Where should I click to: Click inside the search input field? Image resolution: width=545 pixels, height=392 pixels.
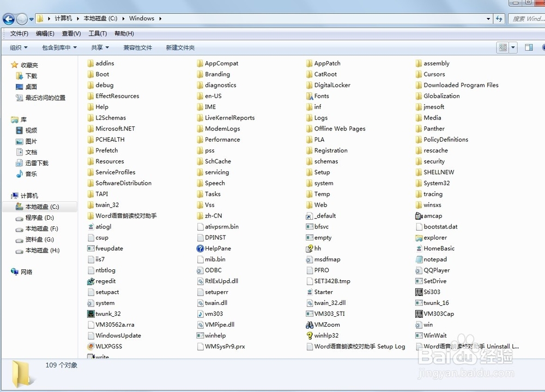pyautogui.click(x=526, y=18)
